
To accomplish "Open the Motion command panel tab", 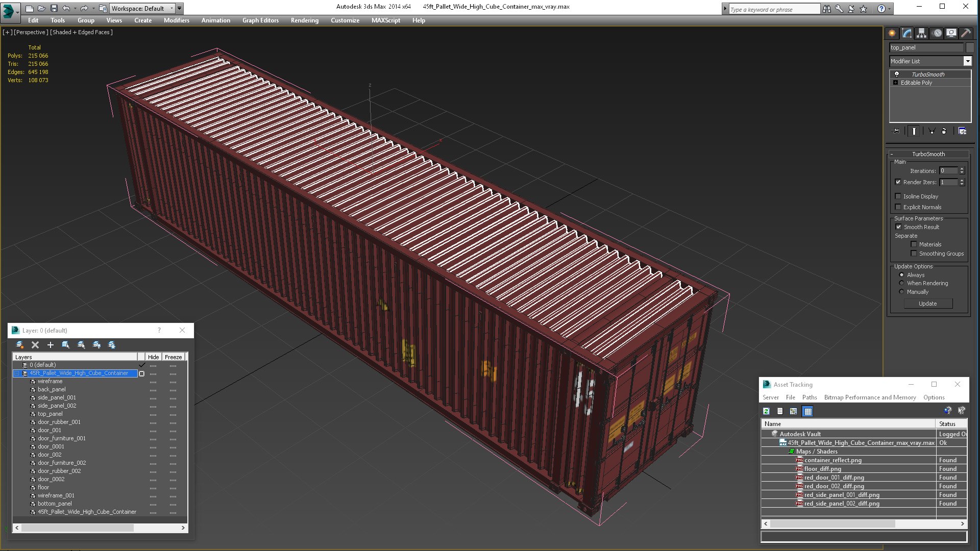I will coord(937,33).
